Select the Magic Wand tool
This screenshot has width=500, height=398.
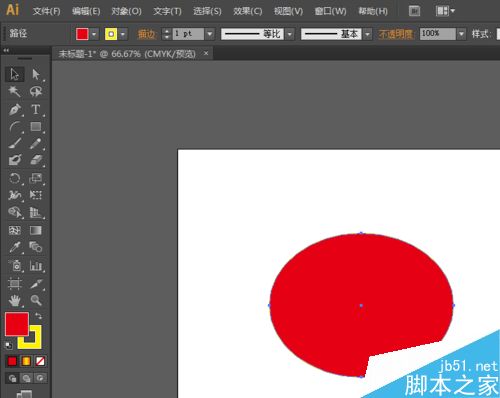[x=14, y=91]
